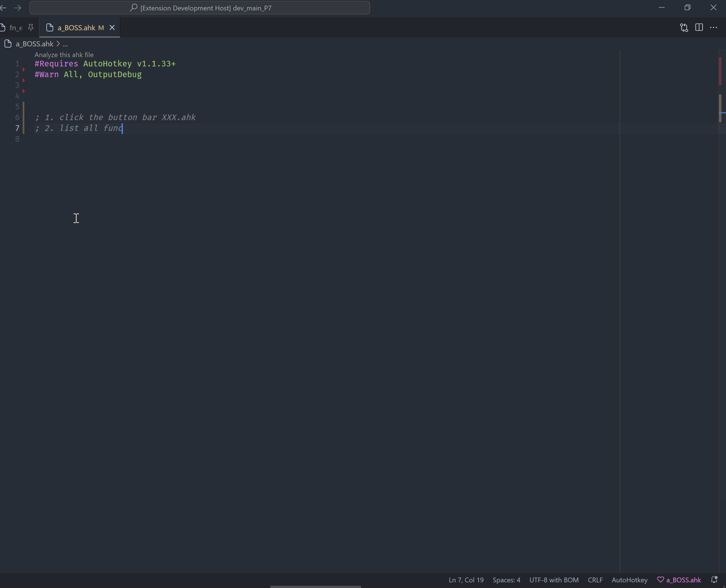Select encoding UTF-8 with BOM
The width and height of the screenshot is (726, 588).
[x=554, y=580]
